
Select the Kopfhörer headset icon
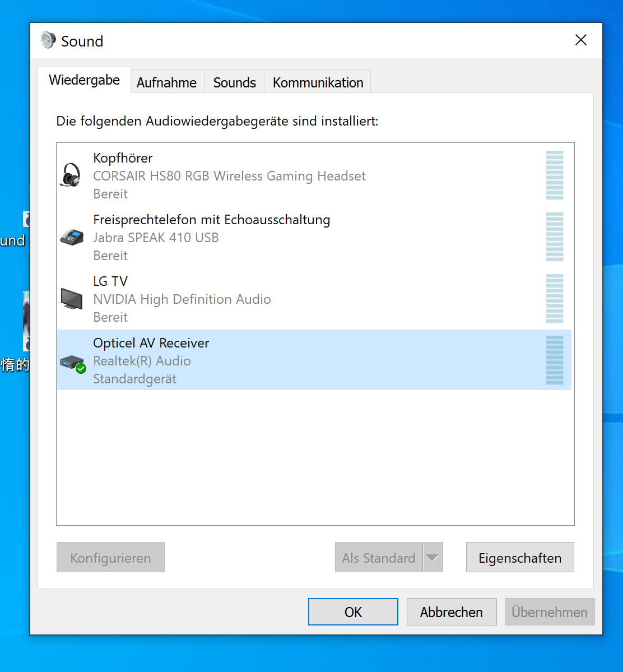[71, 174]
